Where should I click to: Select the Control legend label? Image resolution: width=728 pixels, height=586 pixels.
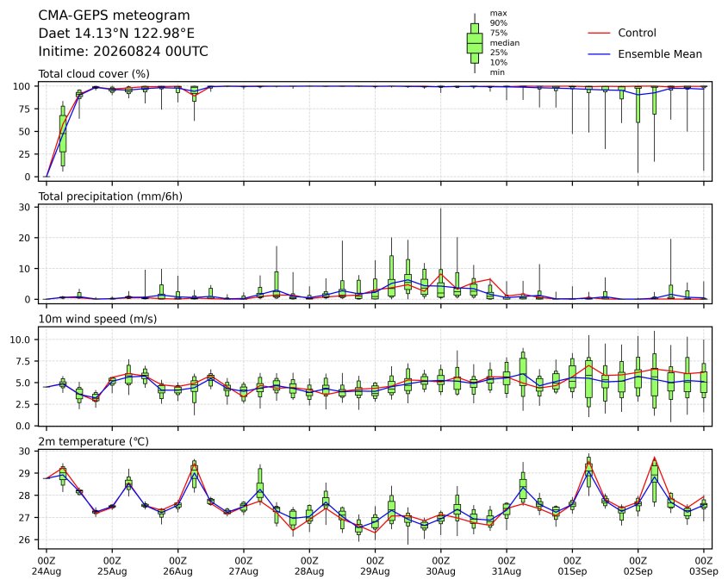[x=637, y=33]
